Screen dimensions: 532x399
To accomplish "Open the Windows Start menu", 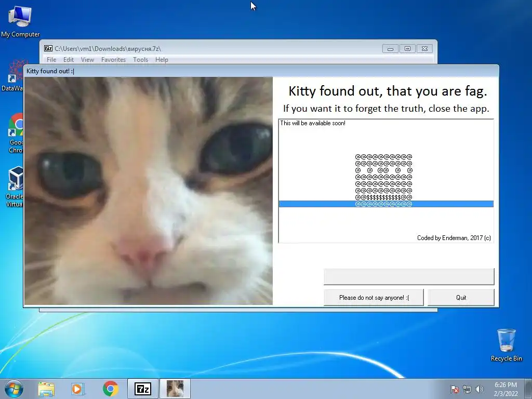I will pyautogui.click(x=14, y=389).
